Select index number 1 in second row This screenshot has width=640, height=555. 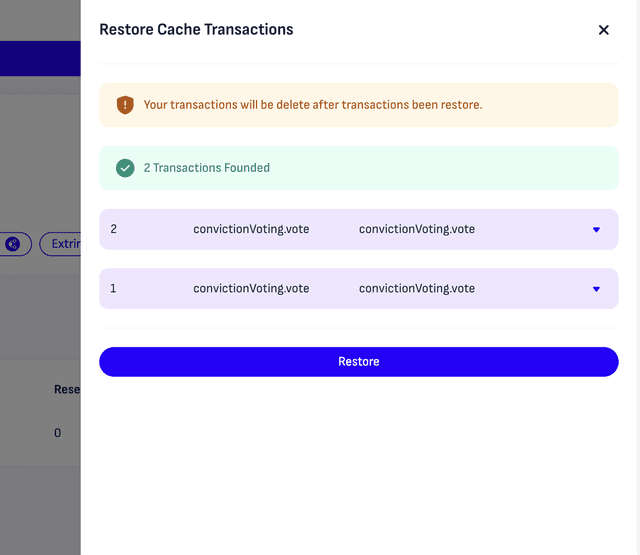(114, 288)
